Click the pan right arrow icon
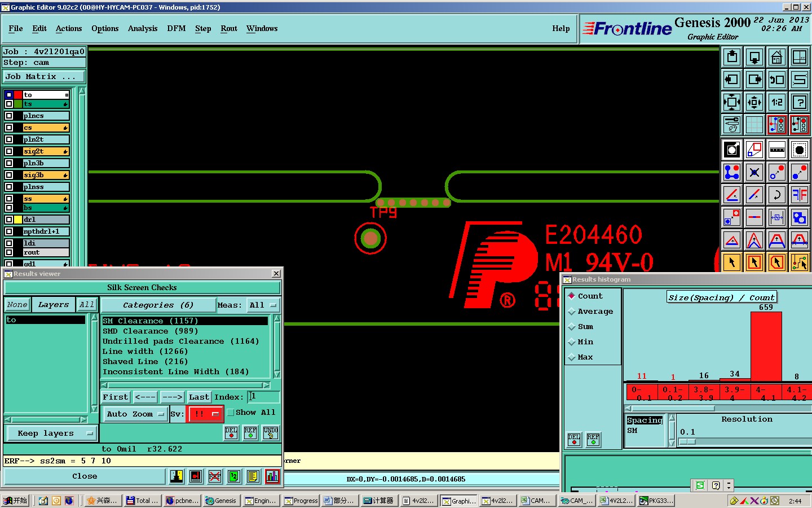812x508 pixels. [x=754, y=80]
